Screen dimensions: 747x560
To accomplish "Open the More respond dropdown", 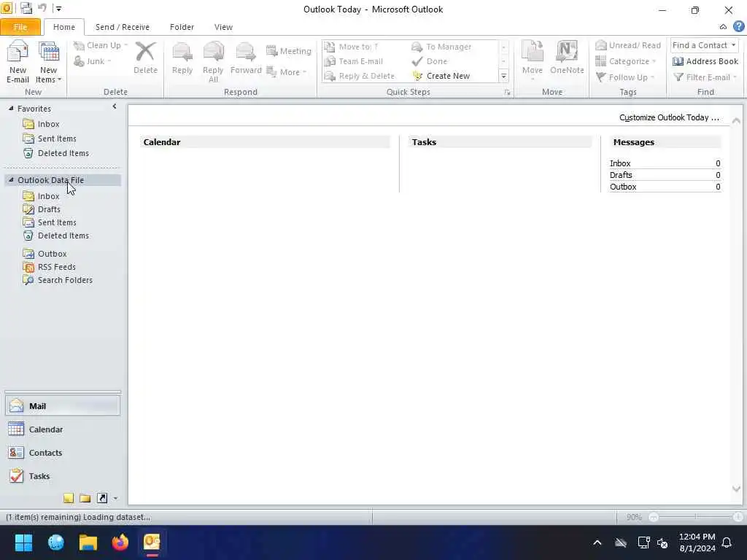I will tap(286, 72).
